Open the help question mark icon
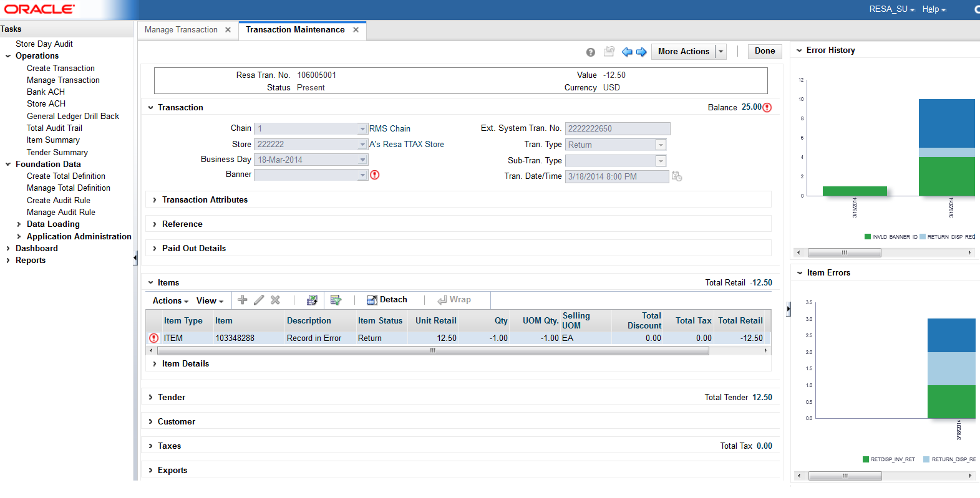 coord(591,52)
